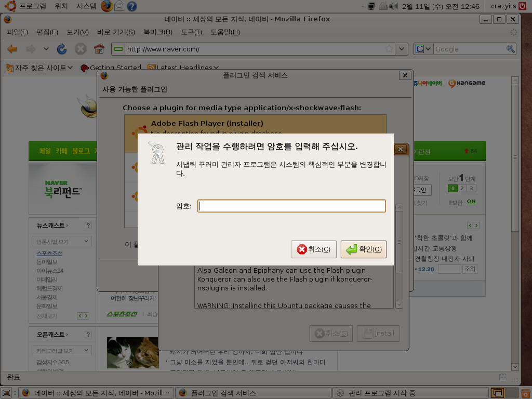
Task: Click the search magnifier icon in Google box
Action: (510, 49)
